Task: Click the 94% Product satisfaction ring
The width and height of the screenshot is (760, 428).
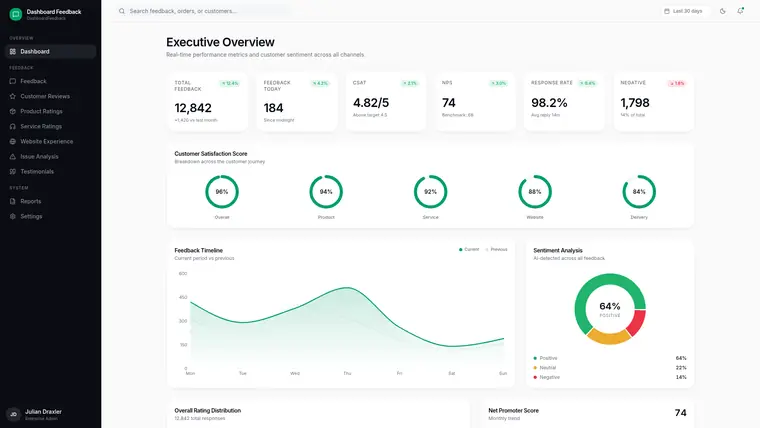Action: tap(326, 191)
